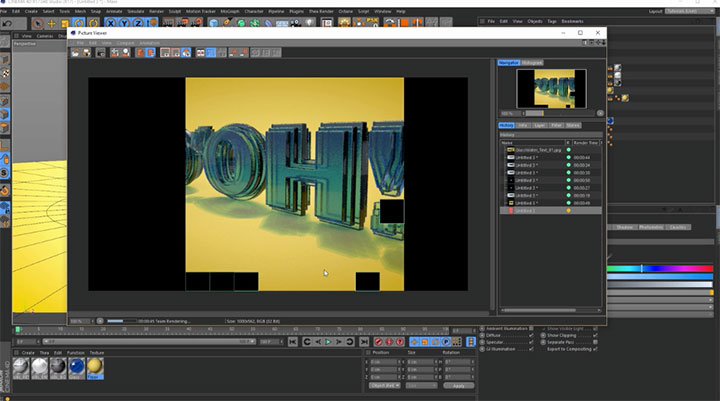Click the Open image icon in Picture Viewer
The image size is (720, 401).
pyautogui.click(x=75, y=53)
